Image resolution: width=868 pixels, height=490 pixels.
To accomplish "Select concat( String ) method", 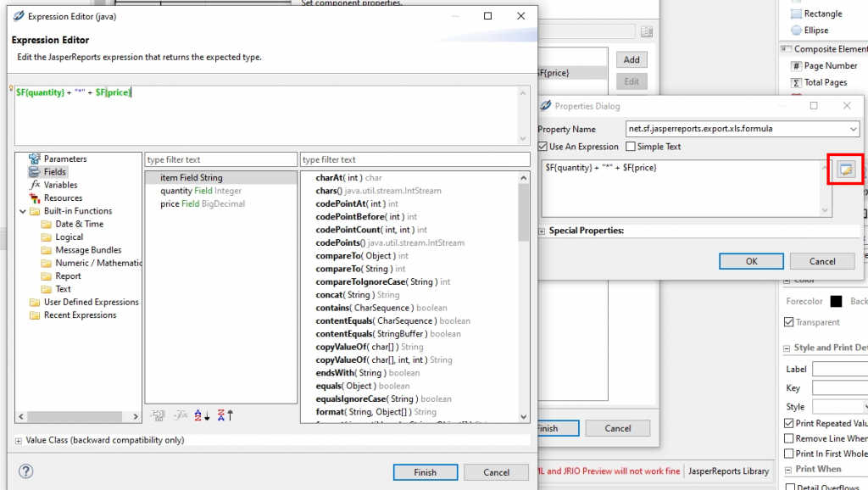I will tap(358, 295).
